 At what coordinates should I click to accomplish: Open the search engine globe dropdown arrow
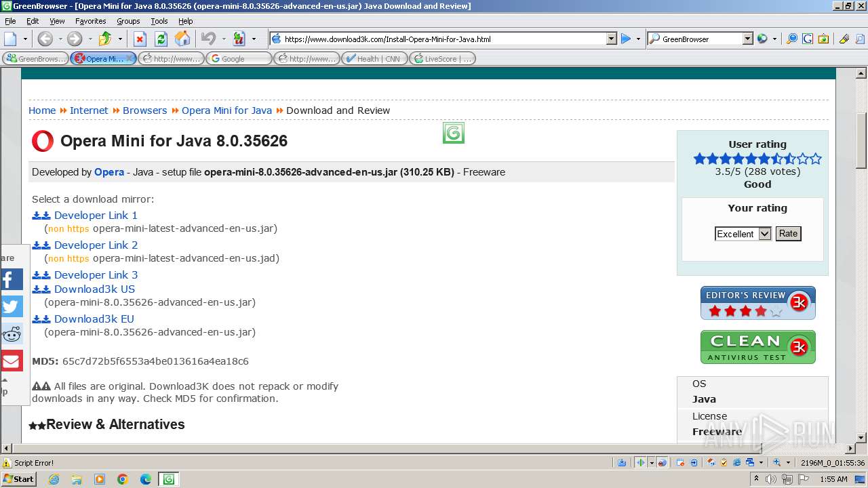pos(774,39)
